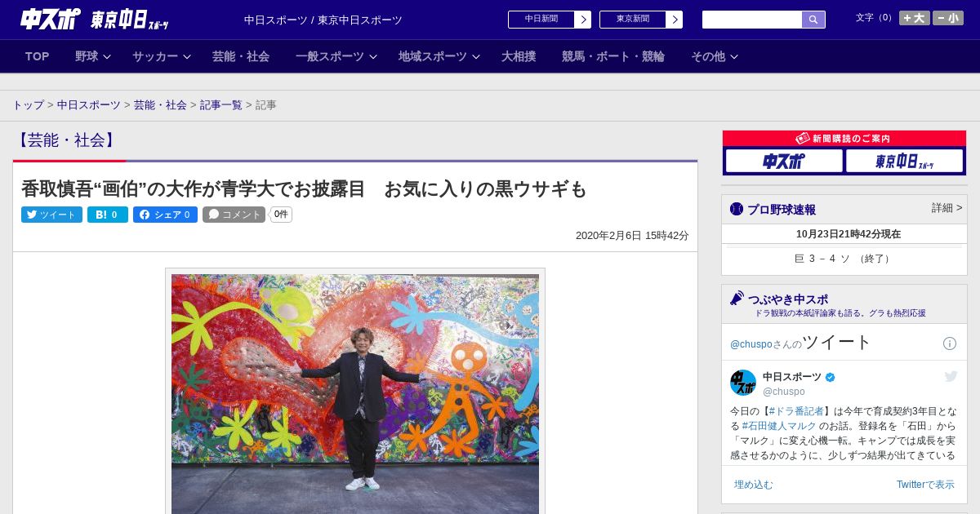Click the search magnifier button
Image resolution: width=980 pixels, height=514 pixels.
[813, 20]
